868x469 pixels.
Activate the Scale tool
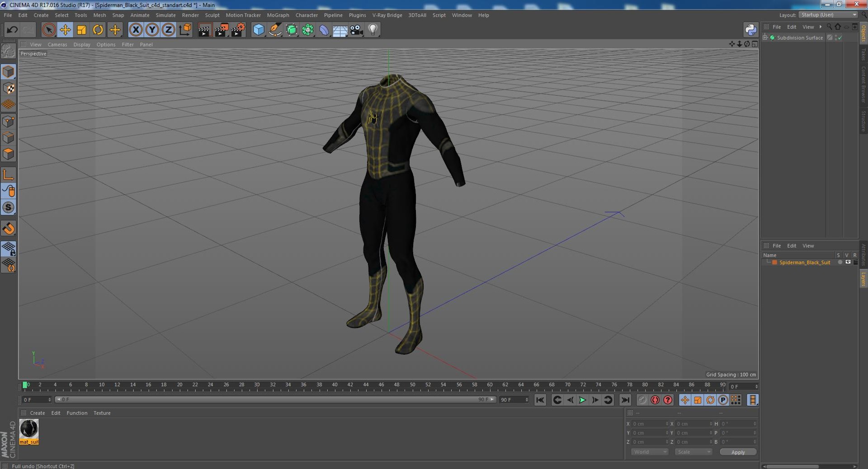tap(81, 30)
